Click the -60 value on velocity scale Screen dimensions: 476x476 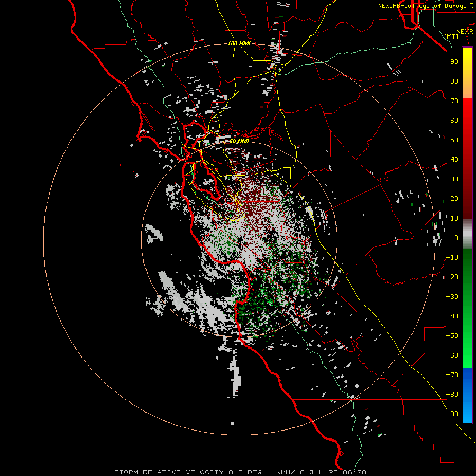[452, 355]
